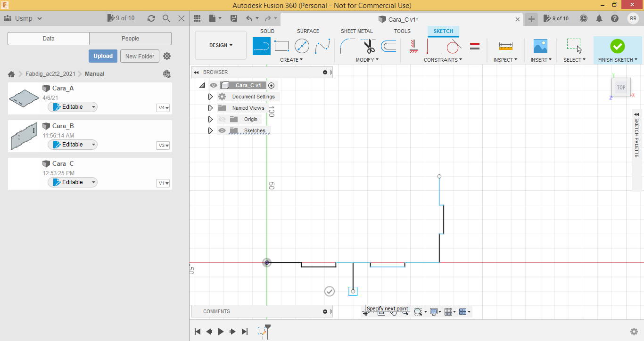Screen dimensions: 644x341
Task: Expand the Document Settings node
Action: (210, 97)
